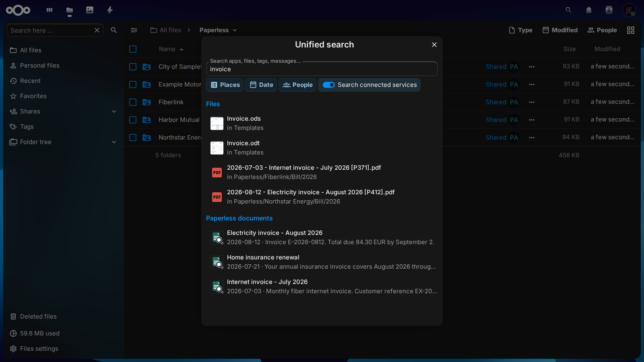Open Personal files in sidebar

tap(63, 66)
